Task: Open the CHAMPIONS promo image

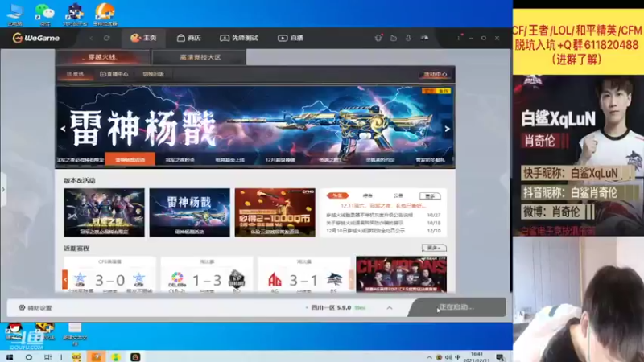Action: click(x=401, y=274)
